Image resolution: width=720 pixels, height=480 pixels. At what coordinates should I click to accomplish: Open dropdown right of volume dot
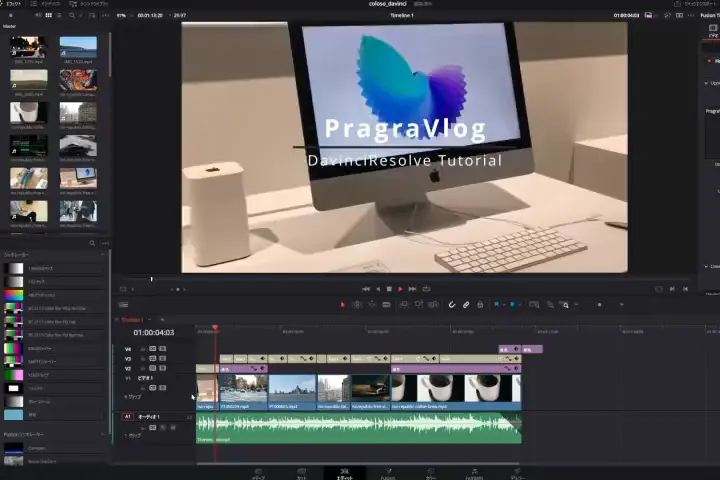tap(622, 305)
